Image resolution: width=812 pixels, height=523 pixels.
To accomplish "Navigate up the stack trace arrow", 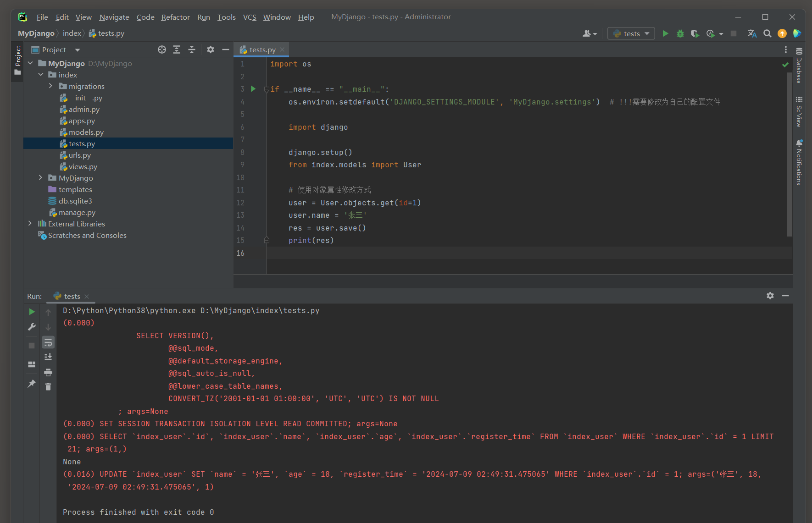I will [x=48, y=312].
